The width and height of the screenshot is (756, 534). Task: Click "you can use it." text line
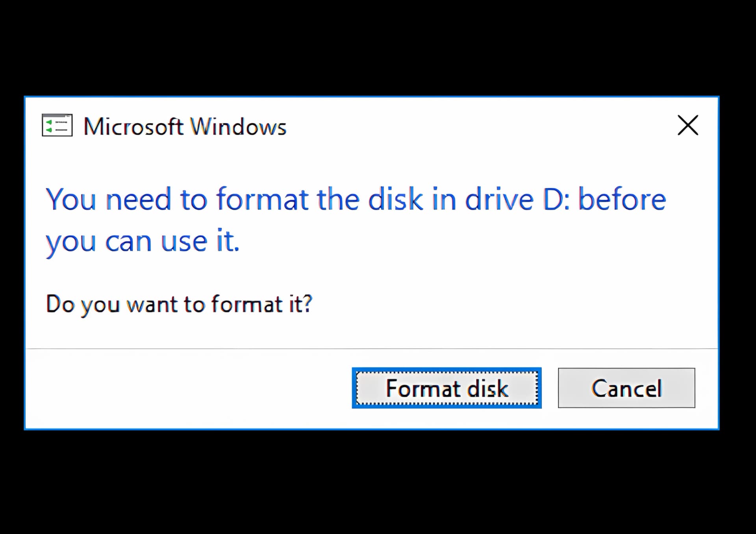tap(143, 241)
